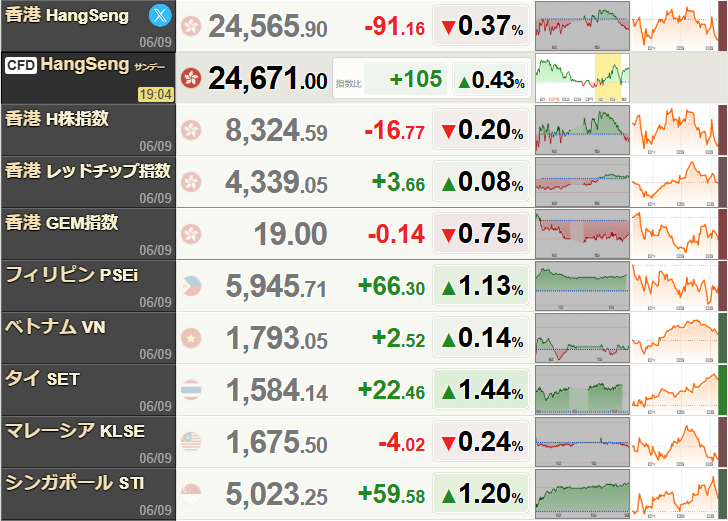Screen dimensions: 728x521
Task: Click the H株指数 orange trend chart
Action: [x=675, y=130]
